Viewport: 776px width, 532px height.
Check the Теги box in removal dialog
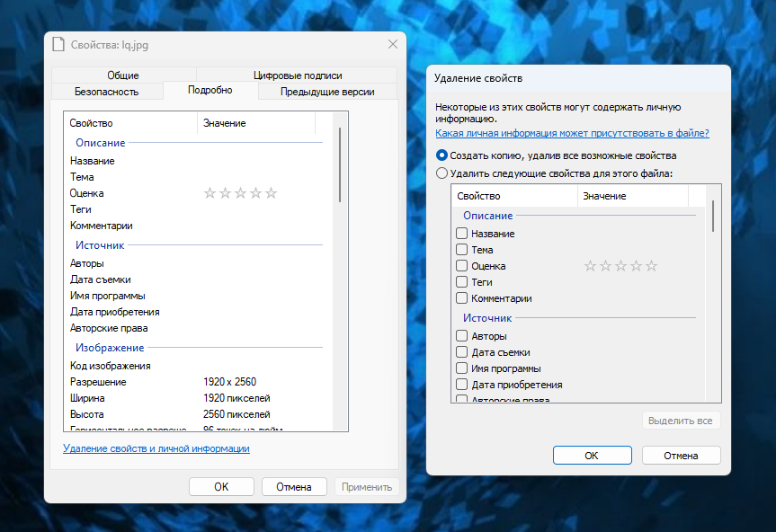[x=462, y=282]
